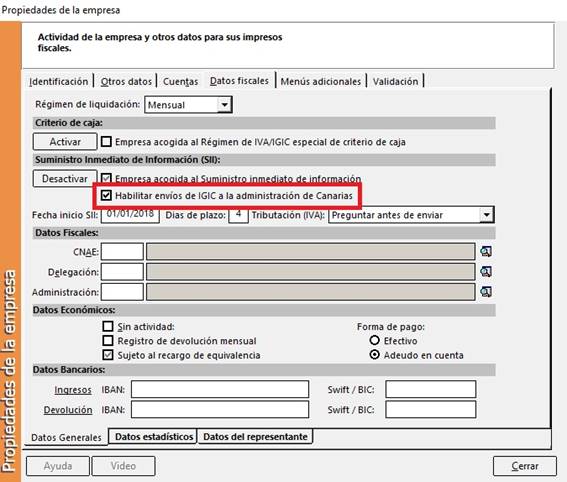Image resolution: width=567 pixels, height=482 pixels.
Task: Click the Video button
Action: tap(123, 466)
